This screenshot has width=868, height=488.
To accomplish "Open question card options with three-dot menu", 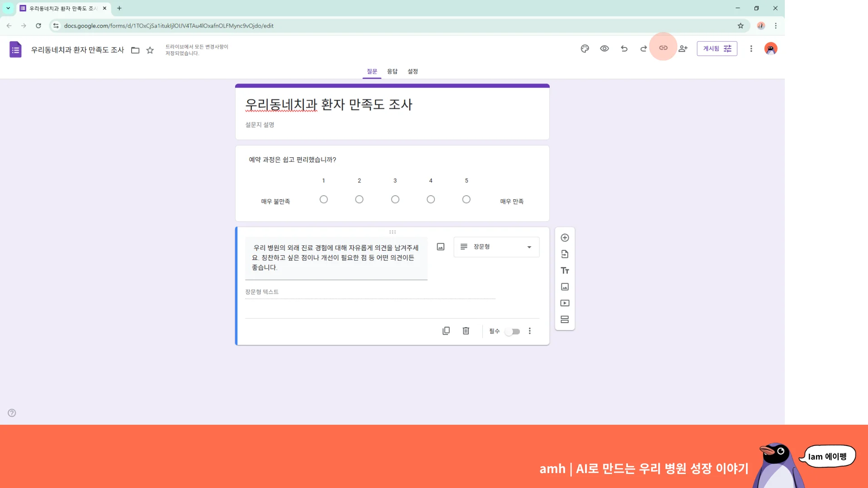I will pos(529,331).
